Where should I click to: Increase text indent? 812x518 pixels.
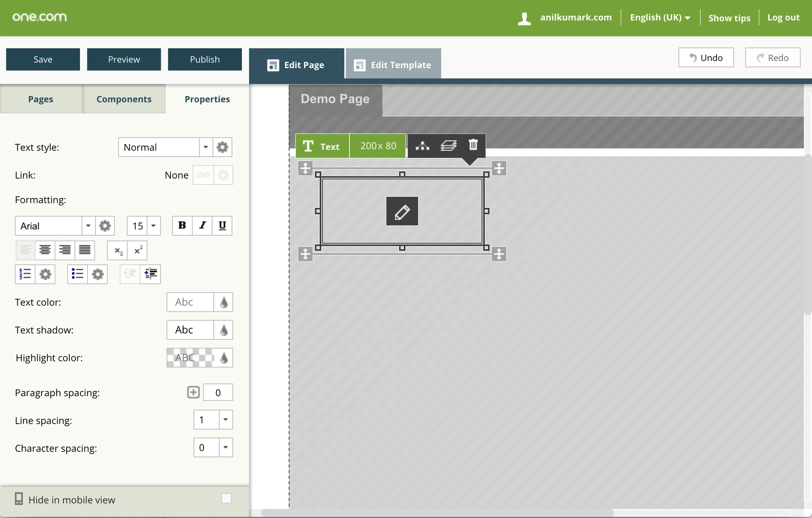[x=151, y=274]
